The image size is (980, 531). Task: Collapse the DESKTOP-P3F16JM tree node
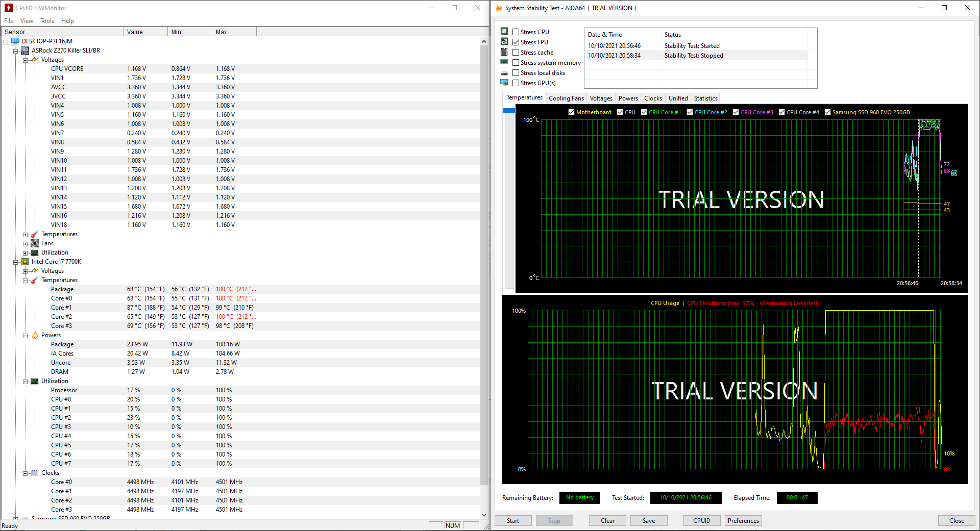pos(6,42)
